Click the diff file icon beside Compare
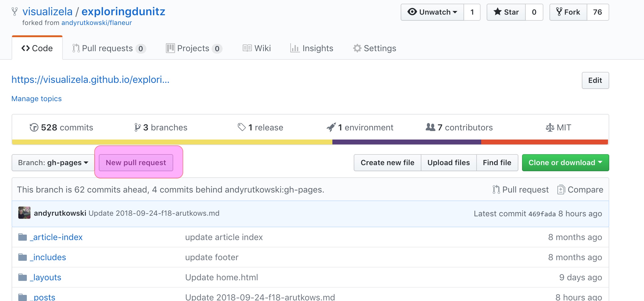 pos(561,189)
